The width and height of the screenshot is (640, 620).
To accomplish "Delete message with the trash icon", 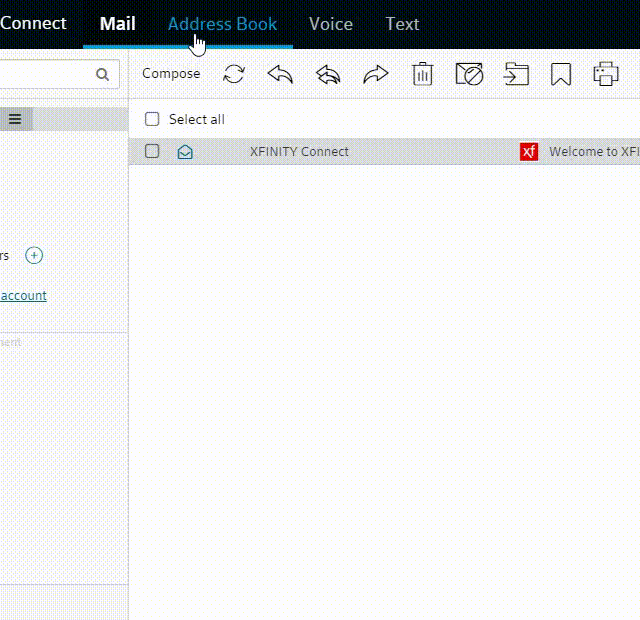I will [x=423, y=74].
